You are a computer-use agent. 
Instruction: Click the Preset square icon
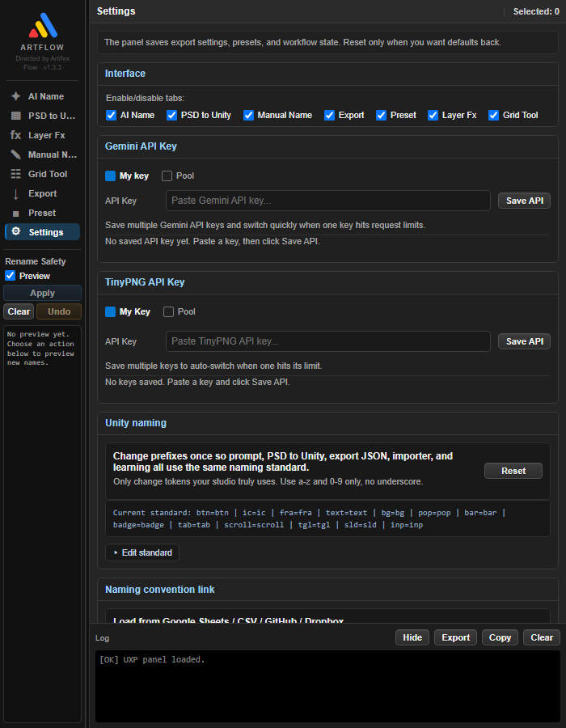(x=16, y=214)
